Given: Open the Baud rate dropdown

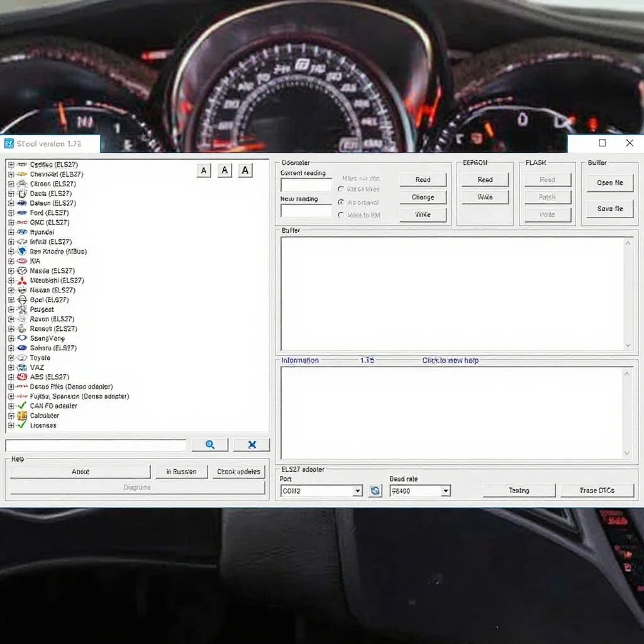Looking at the screenshot, I should (x=446, y=491).
